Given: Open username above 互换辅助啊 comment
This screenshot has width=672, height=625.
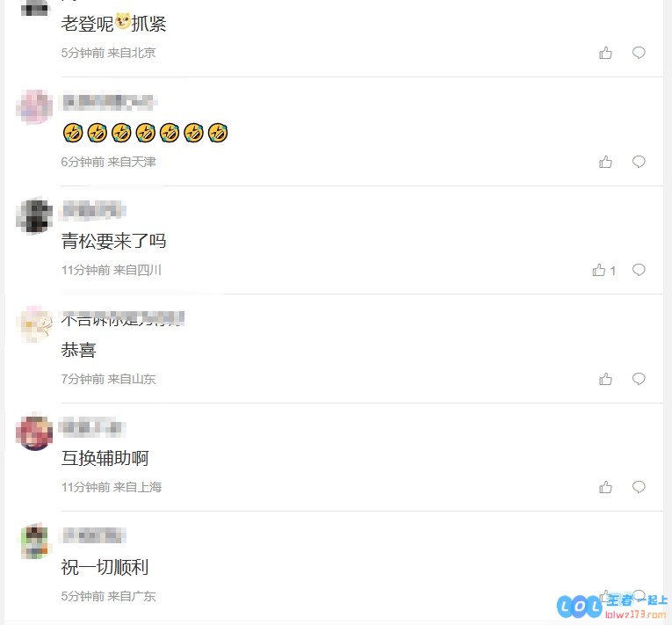Looking at the screenshot, I should click(94, 427).
